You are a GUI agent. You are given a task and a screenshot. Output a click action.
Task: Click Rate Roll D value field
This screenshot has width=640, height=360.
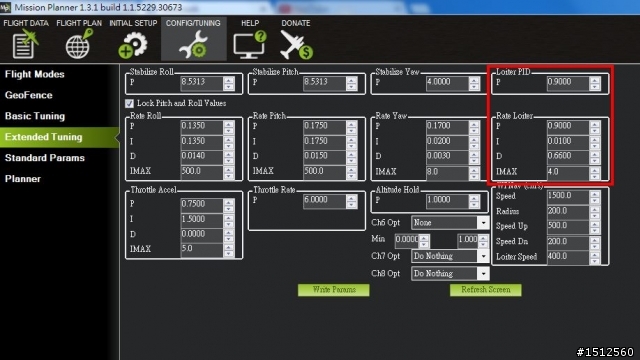point(202,157)
